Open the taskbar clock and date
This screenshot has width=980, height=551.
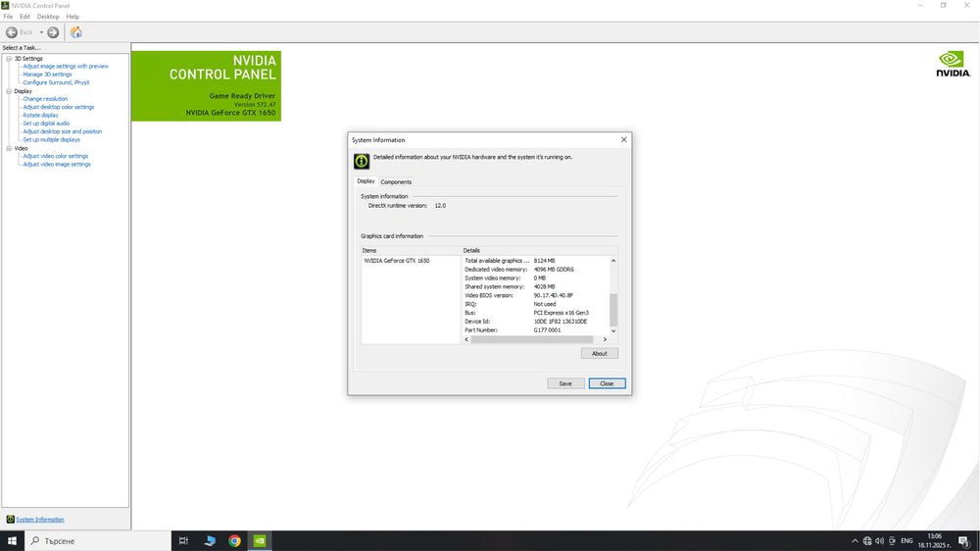[934, 541]
